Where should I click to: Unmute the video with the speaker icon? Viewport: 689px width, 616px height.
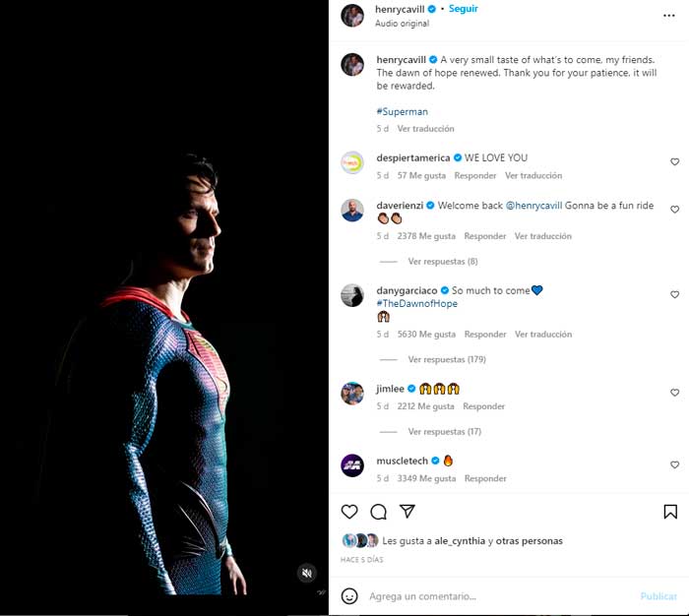pyautogui.click(x=307, y=573)
